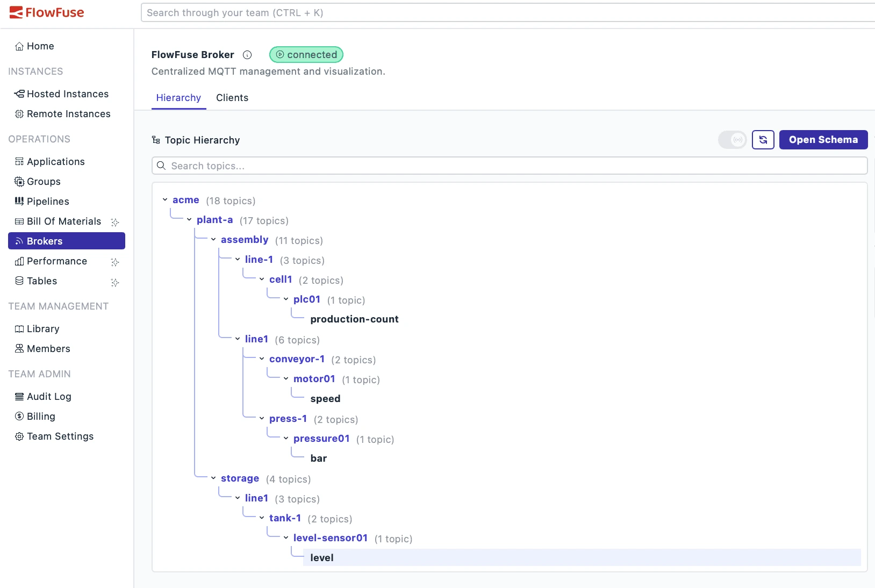The image size is (875, 588).
Task: Click the '(18 topics)' count text
Action: coord(231,201)
